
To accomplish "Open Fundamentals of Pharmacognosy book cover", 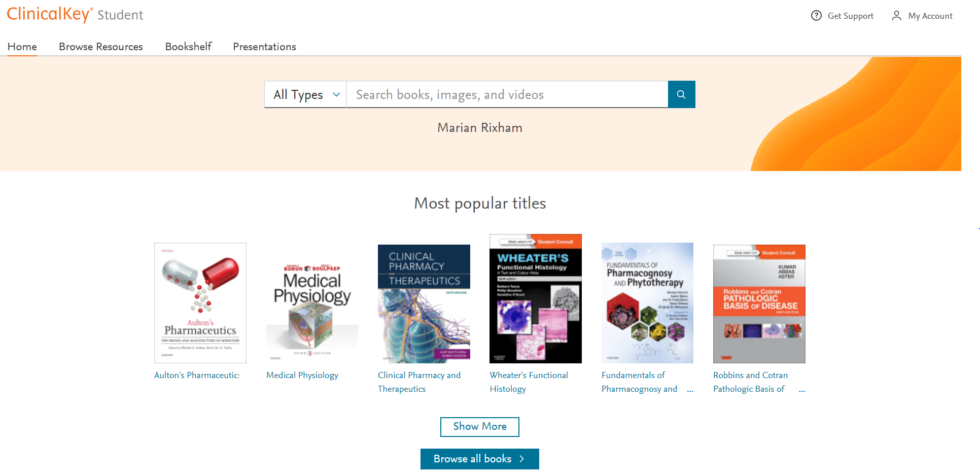I will tap(647, 303).
